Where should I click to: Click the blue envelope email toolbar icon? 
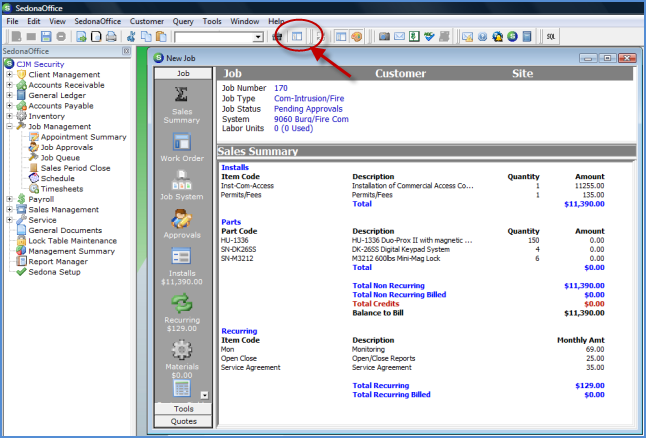[399, 37]
